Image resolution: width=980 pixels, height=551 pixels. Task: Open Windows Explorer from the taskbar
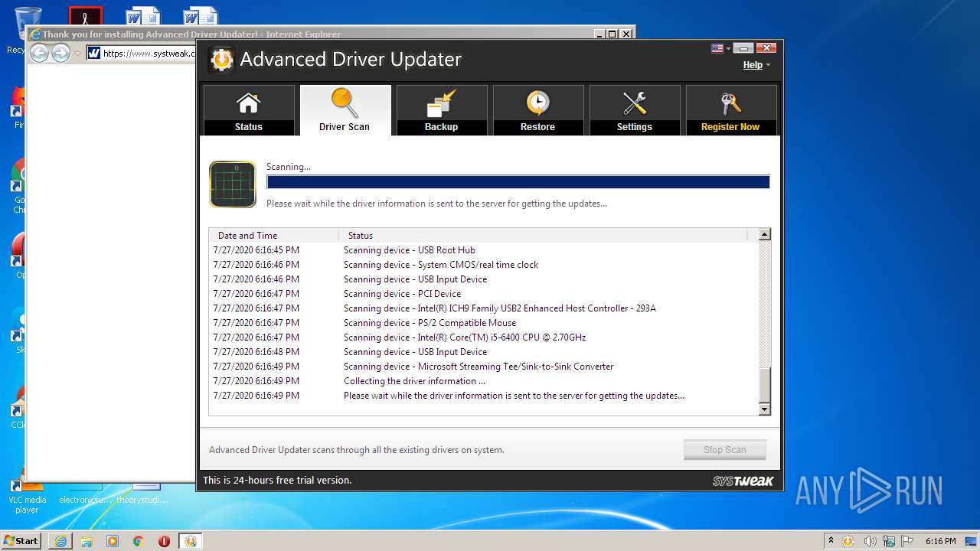pyautogui.click(x=87, y=541)
